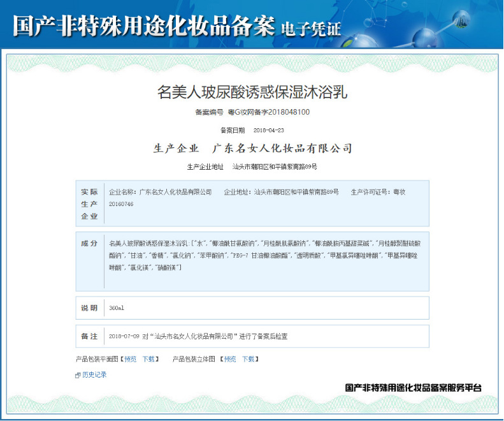
Task: Click the filing date 2018-04-23
Action: (x=269, y=130)
